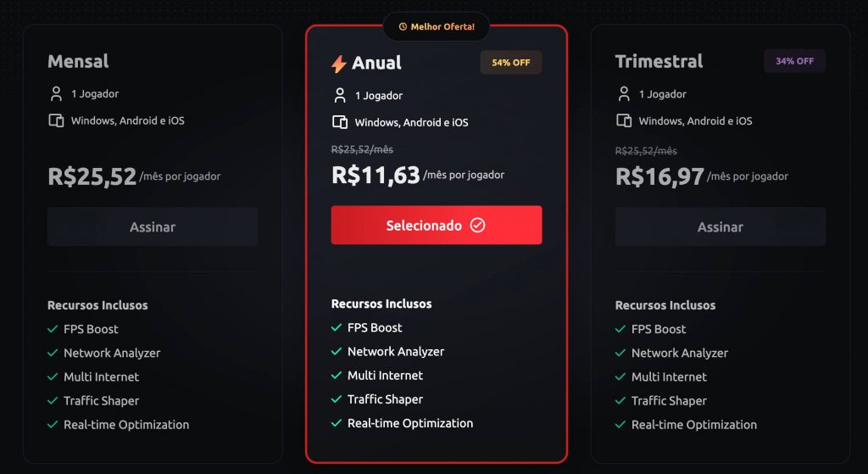Click Traffic Shaper checkmark in Trimestral plan
Image resolution: width=868 pixels, height=474 pixels.
click(620, 400)
